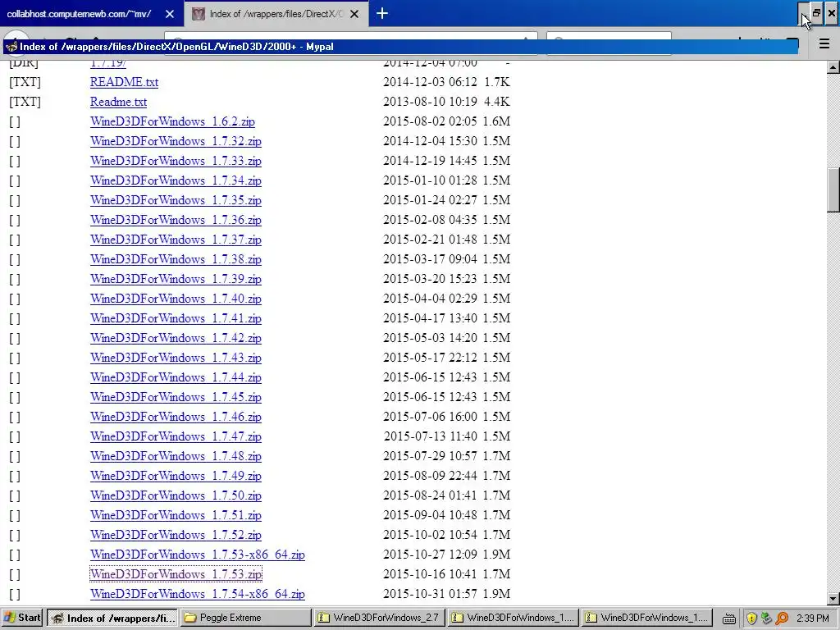
Task: Select WineD3DForWindows_1.7.38.zip link
Action: coord(176,259)
